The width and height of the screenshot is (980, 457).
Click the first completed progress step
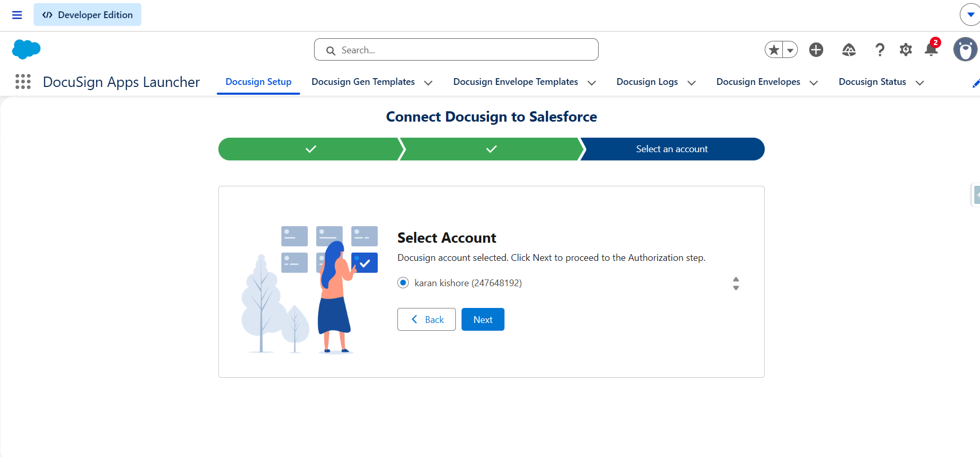click(x=310, y=149)
